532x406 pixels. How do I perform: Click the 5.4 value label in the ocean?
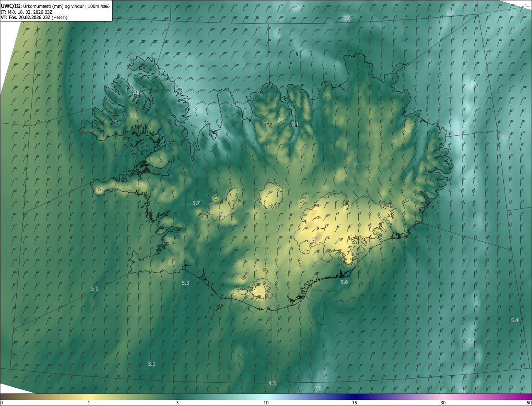point(515,320)
